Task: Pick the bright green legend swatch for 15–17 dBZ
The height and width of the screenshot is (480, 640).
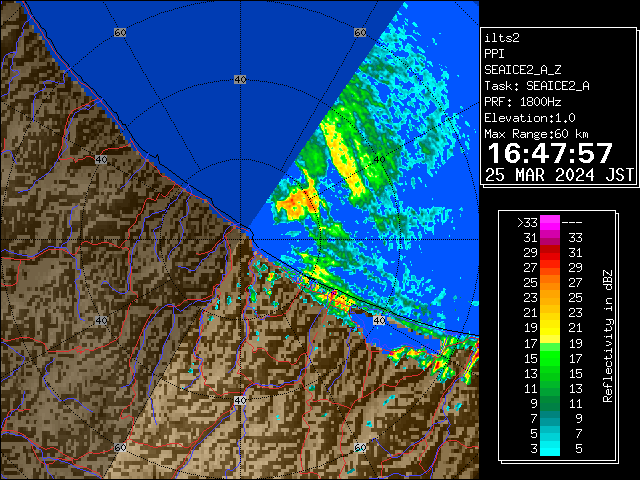Action: (550, 358)
